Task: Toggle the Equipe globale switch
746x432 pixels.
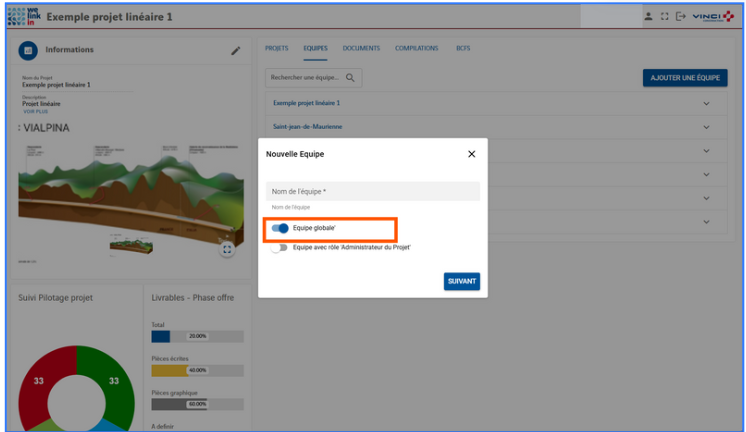Action: click(280, 228)
